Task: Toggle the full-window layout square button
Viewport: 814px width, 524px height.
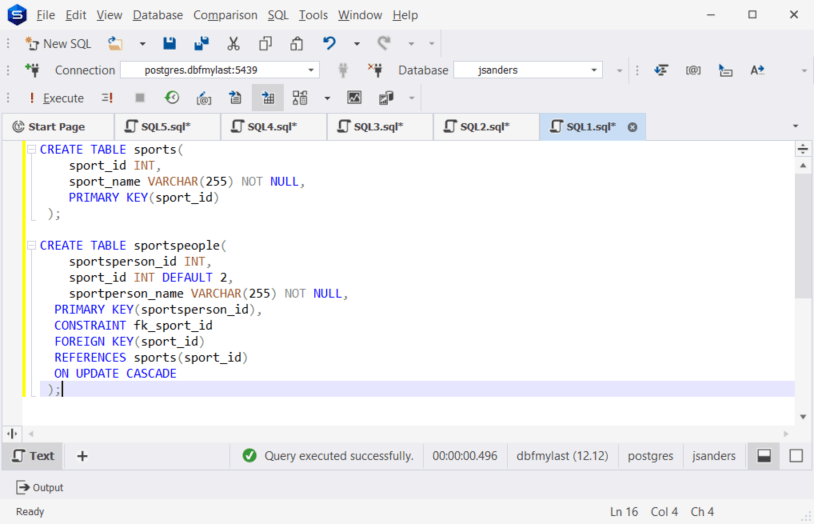Action: pos(796,456)
